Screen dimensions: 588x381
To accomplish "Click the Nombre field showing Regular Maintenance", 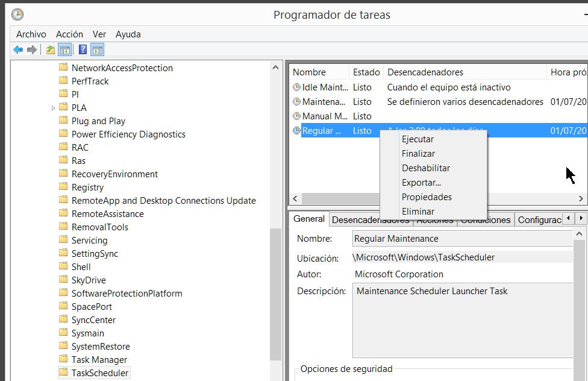I will 461,239.
